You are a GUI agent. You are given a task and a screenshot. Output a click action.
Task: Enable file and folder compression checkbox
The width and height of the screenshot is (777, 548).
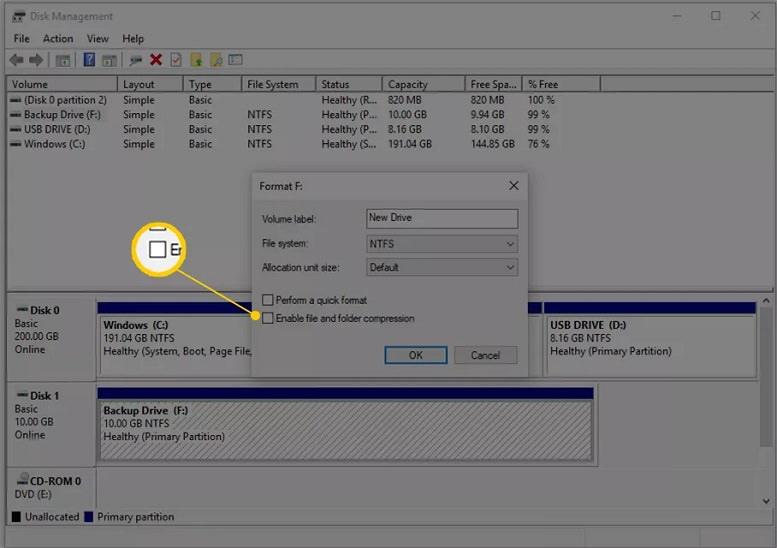[x=268, y=318]
